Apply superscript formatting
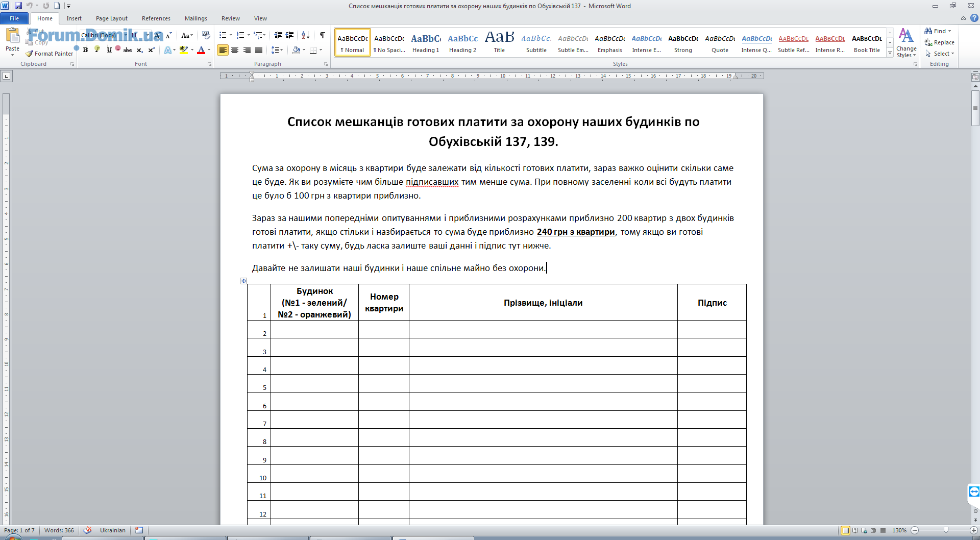 (x=152, y=50)
